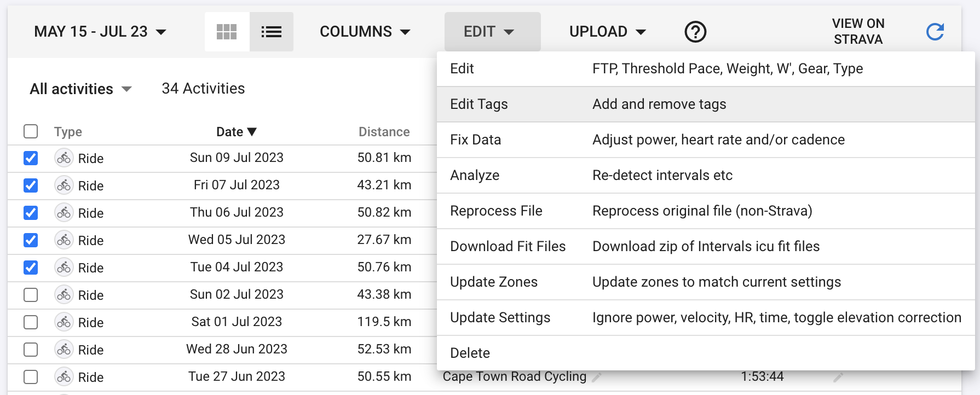Viewport: 980px width, 395px height.
Task: Switch to grid view icon
Action: 227,32
